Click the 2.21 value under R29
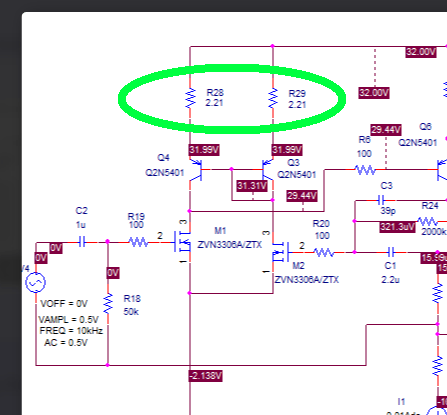The width and height of the screenshot is (447, 415). pyautogui.click(x=297, y=105)
